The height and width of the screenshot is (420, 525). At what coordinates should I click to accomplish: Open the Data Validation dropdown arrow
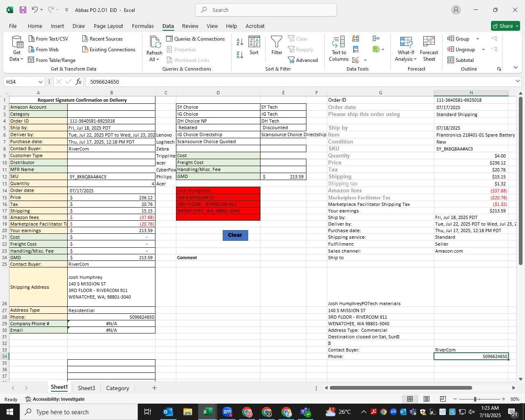pos(365,60)
